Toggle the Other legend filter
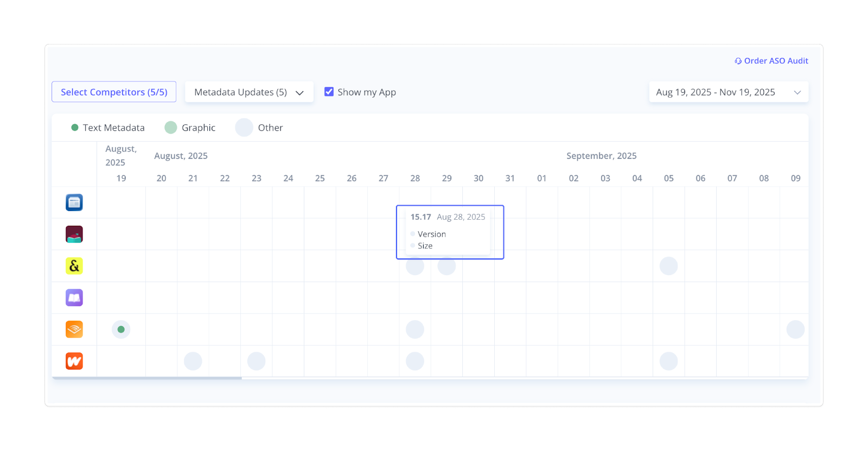 click(x=244, y=128)
